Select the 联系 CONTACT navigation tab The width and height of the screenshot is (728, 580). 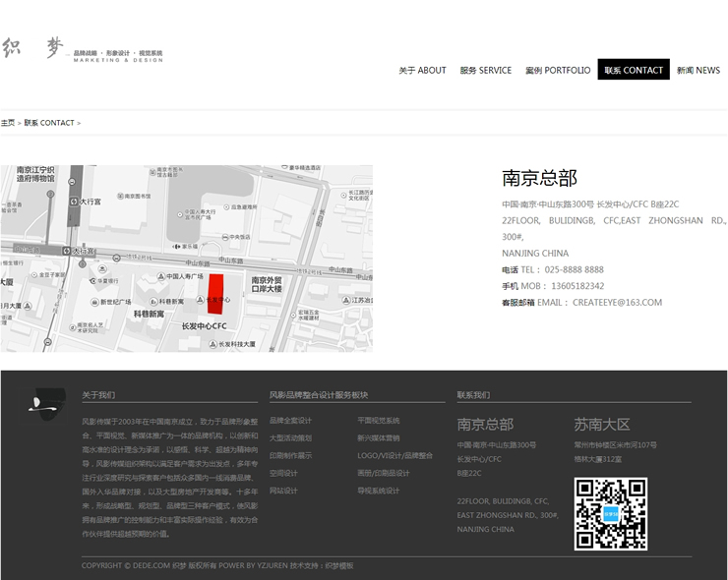tap(634, 71)
